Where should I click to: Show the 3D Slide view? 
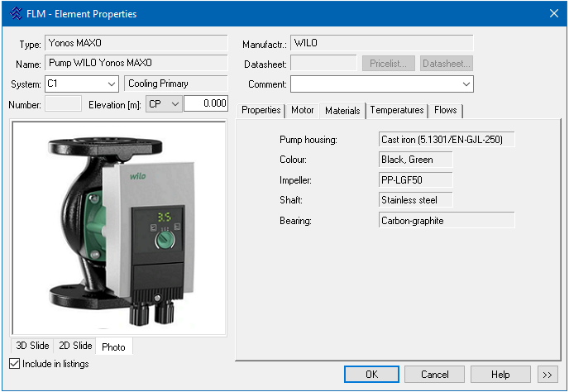[x=33, y=347]
